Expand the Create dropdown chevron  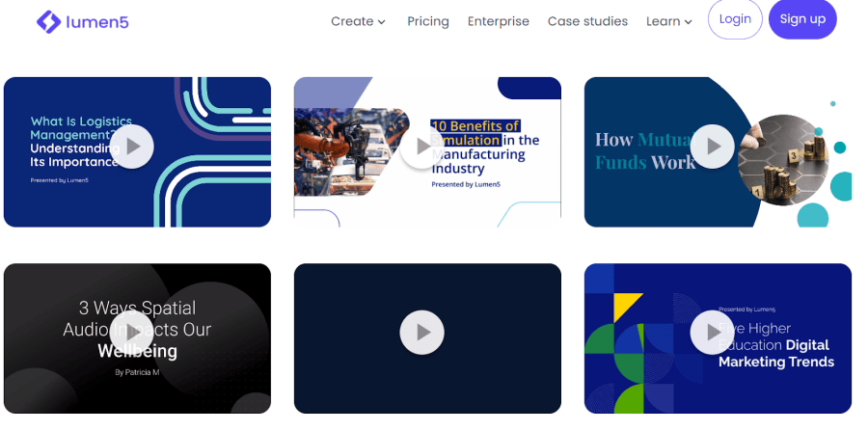(381, 22)
